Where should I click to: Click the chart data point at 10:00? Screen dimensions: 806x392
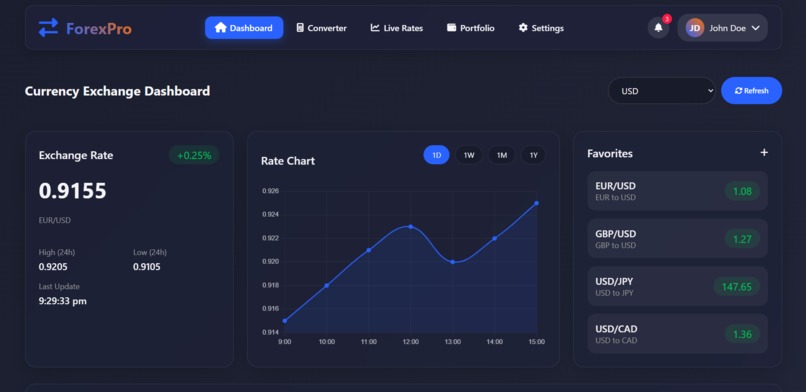326,285
